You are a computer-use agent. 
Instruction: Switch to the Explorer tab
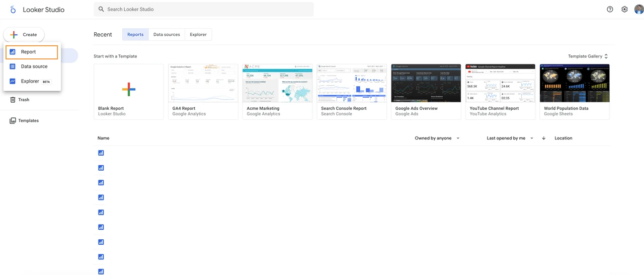pos(198,35)
